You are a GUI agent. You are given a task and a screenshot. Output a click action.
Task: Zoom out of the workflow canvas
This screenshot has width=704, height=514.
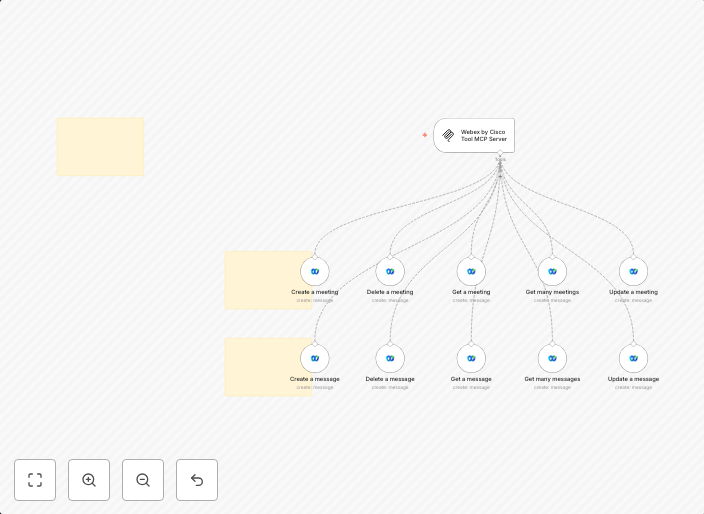[143, 480]
